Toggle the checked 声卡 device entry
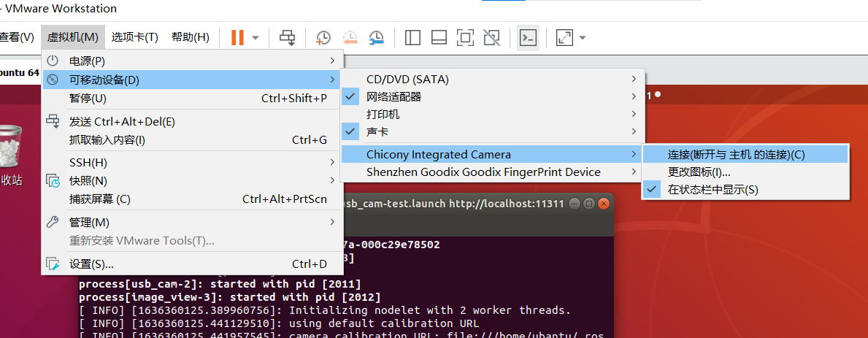The image size is (868, 338). [492, 132]
